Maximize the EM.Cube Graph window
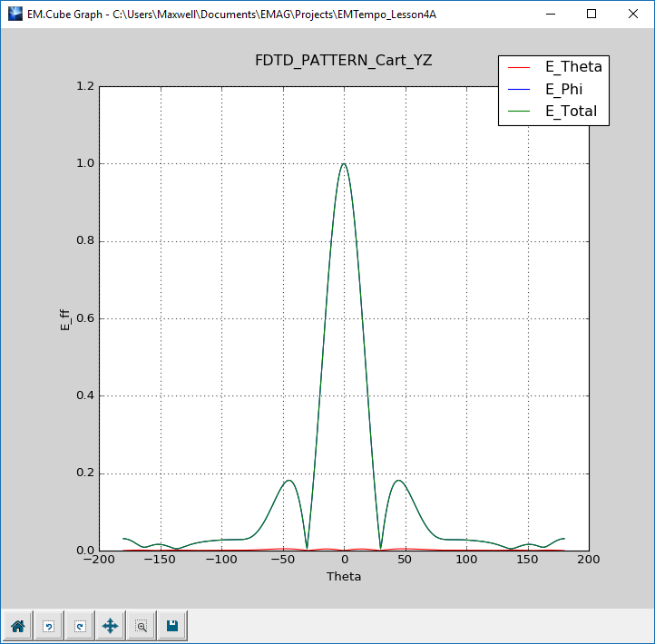The image size is (655, 644). (591, 14)
